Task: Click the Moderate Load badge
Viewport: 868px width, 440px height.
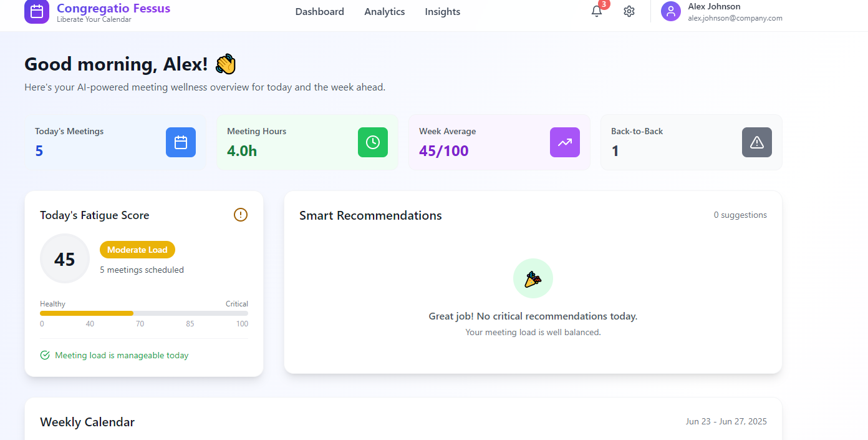Action: click(138, 250)
